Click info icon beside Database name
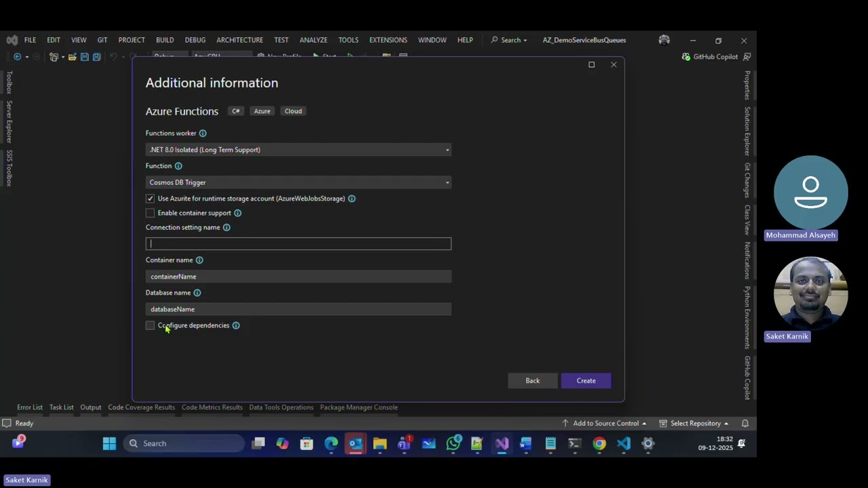The width and height of the screenshot is (868, 488). 197,293
